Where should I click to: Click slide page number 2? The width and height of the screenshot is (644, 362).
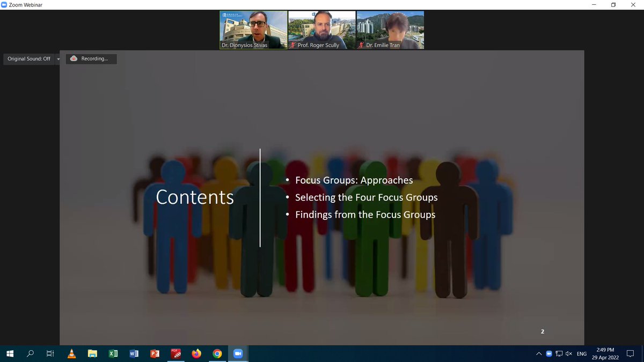(x=543, y=332)
